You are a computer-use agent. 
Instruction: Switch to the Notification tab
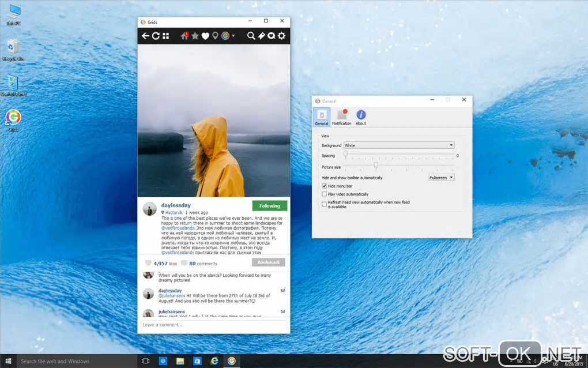tap(341, 117)
